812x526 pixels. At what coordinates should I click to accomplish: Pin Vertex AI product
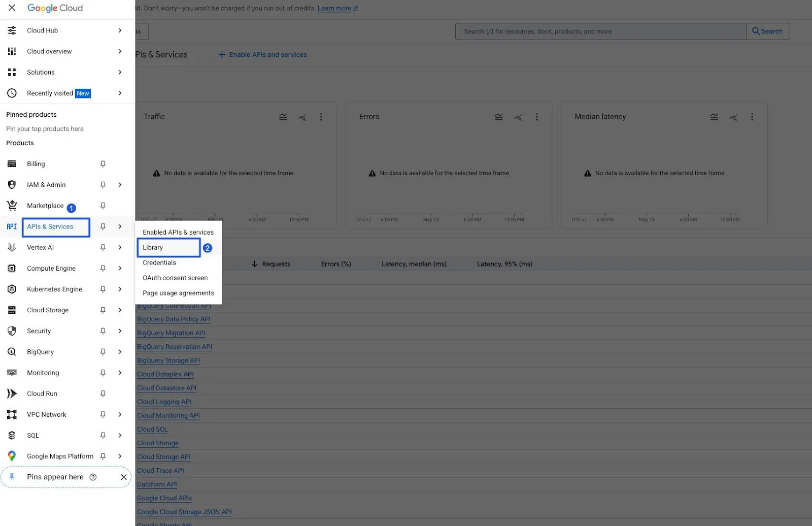click(x=103, y=247)
